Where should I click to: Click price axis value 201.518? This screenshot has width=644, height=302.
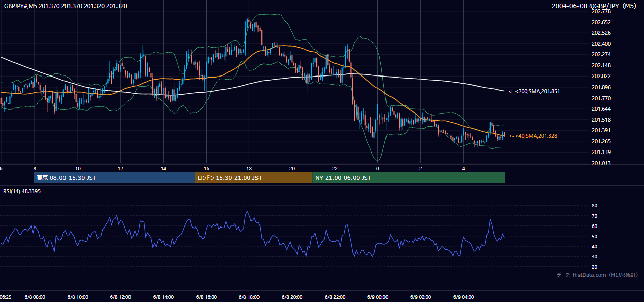click(x=601, y=120)
